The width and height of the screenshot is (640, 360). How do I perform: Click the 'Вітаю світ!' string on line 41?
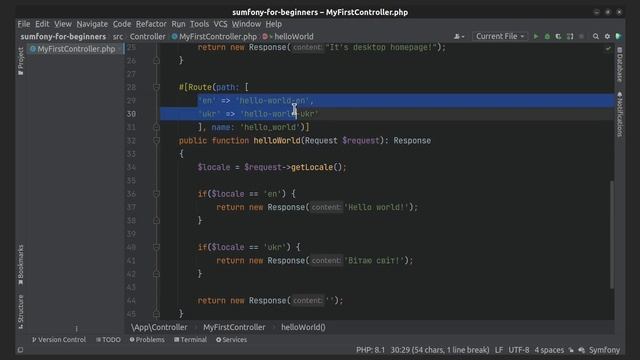(x=376, y=260)
